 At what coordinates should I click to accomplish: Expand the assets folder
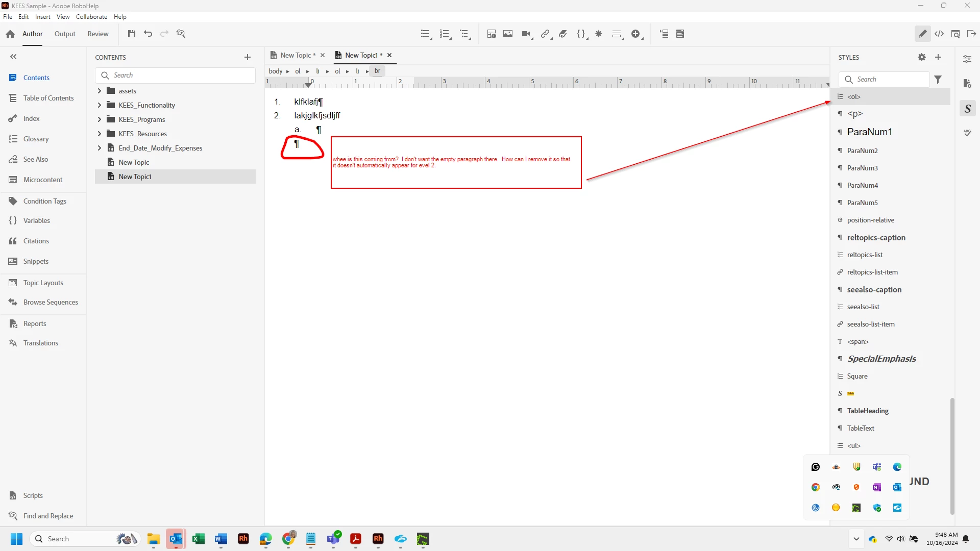pyautogui.click(x=100, y=91)
